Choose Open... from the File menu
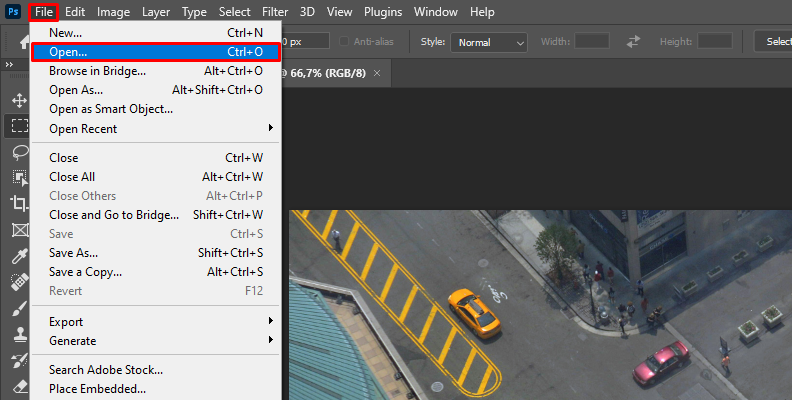 [x=156, y=52]
